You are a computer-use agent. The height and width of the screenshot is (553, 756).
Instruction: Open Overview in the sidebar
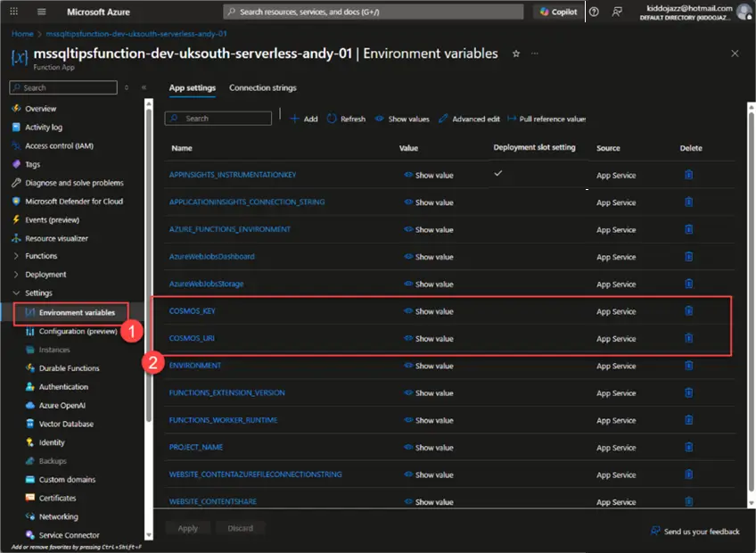click(x=40, y=109)
